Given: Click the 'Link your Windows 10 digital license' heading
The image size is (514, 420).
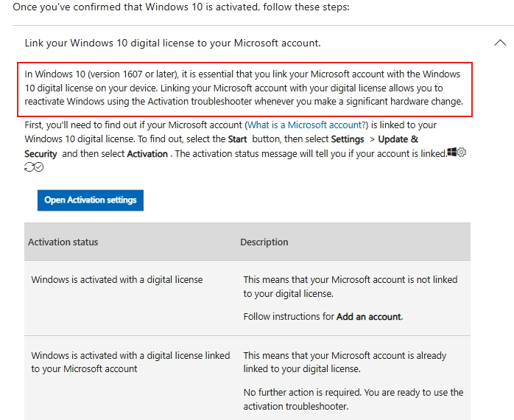Looking at the screenshot, I should pos(173,43).
